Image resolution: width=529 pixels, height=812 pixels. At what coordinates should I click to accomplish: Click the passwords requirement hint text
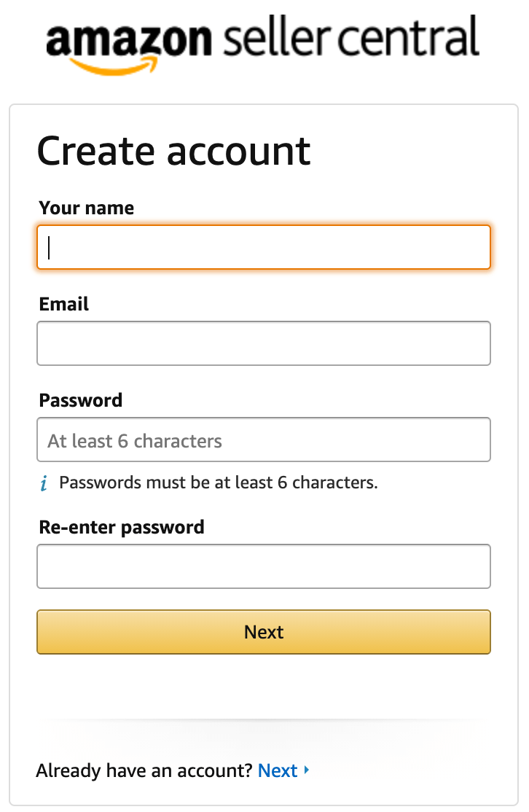[219, 483]
